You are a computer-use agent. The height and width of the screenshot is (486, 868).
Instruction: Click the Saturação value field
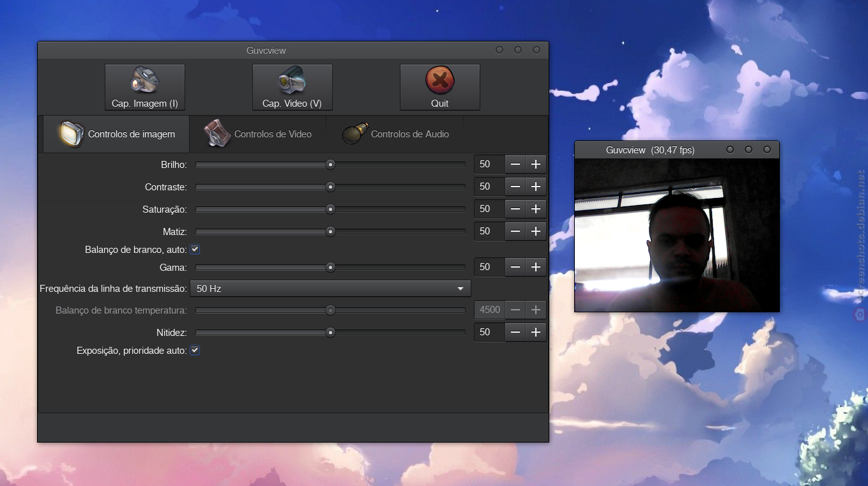pos(489,209)
